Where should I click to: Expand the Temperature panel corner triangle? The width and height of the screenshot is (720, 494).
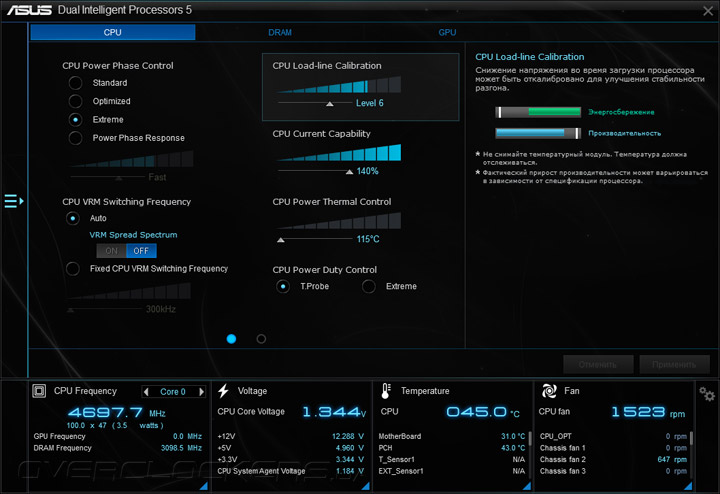pyautogui.click(x=527, y=485)
